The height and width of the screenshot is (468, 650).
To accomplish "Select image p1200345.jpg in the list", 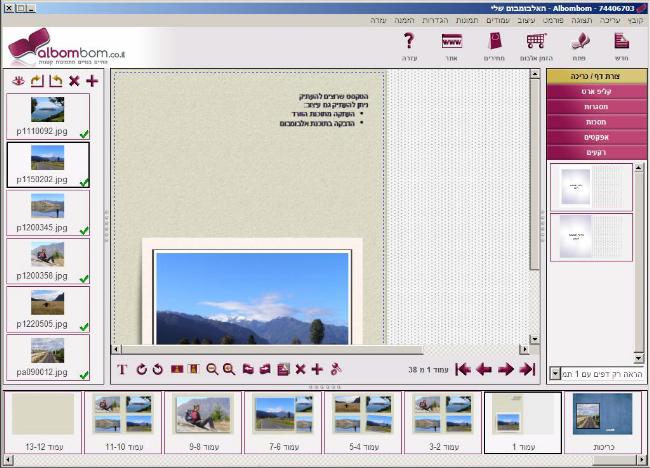I will pos(47,212).
